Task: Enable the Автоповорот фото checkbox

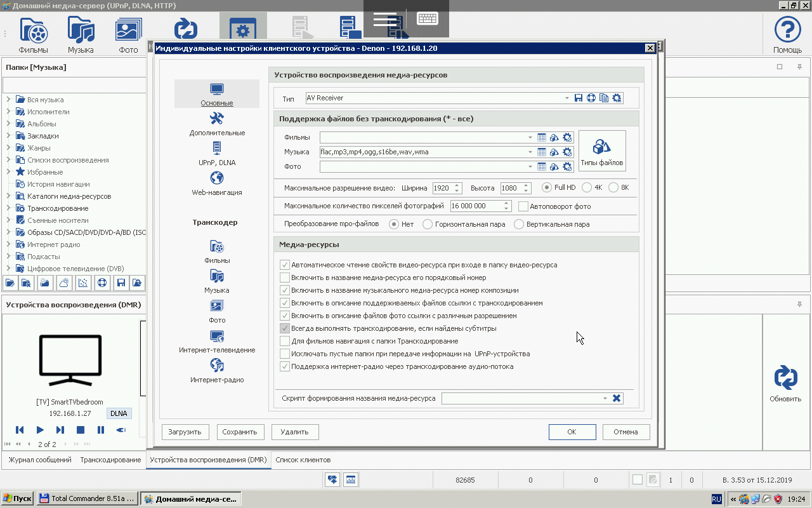Action: [523, 206]
